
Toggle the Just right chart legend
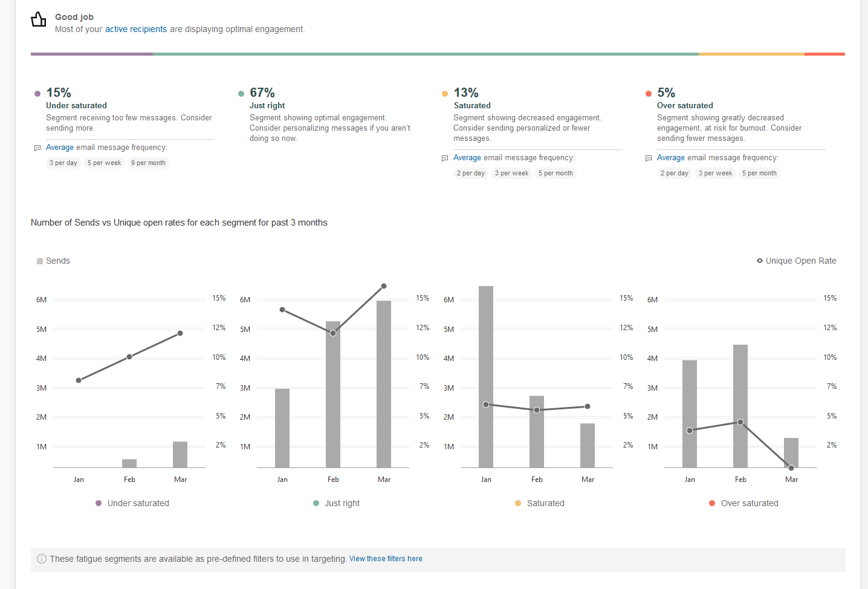pyautogui.click(x=337, y=503)
